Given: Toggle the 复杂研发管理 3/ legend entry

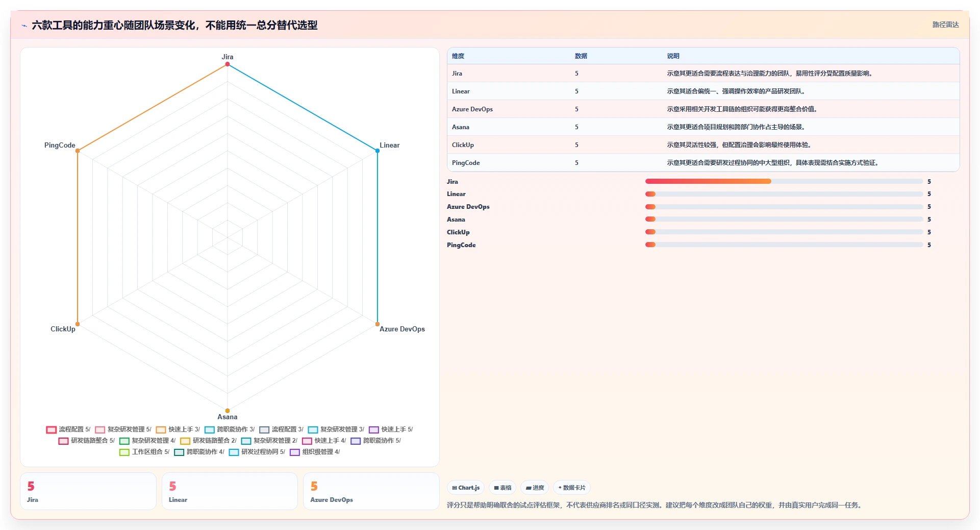Looking at the screenshot, I should 336,429.
